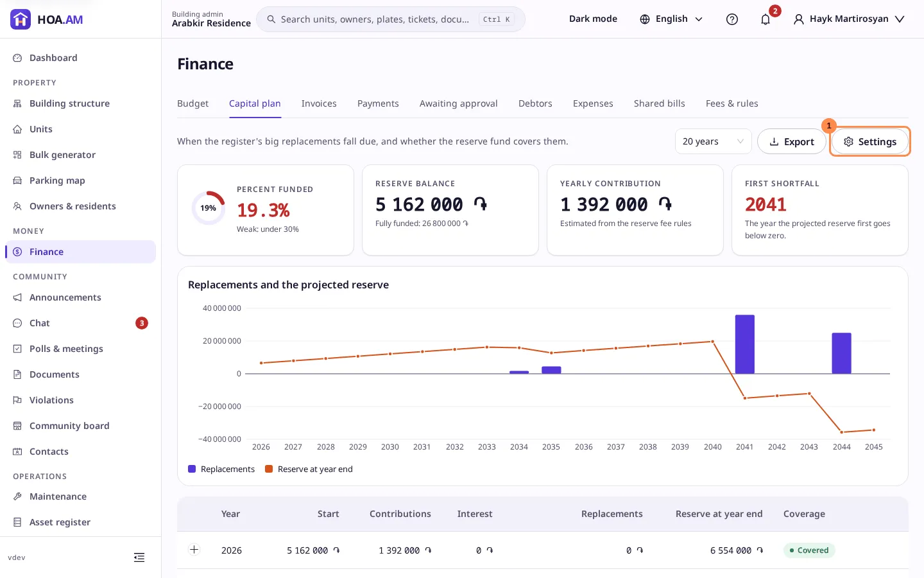Open the Awaiting approval tab
The height and width of the screenshot is (578, 924).
(459, 103)
